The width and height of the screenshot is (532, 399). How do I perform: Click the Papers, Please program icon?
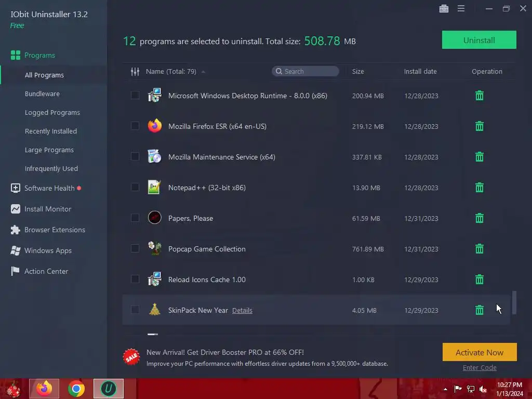click(x=154, y=218)
